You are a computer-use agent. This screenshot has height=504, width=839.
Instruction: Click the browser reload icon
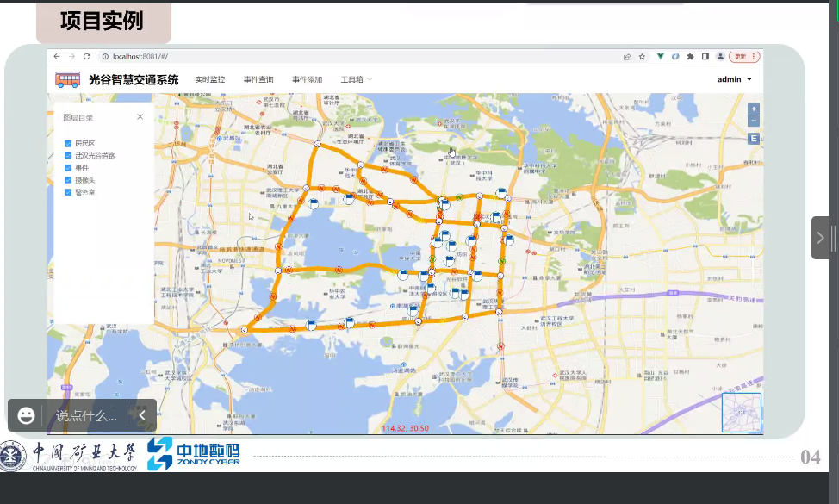point(88,56)
